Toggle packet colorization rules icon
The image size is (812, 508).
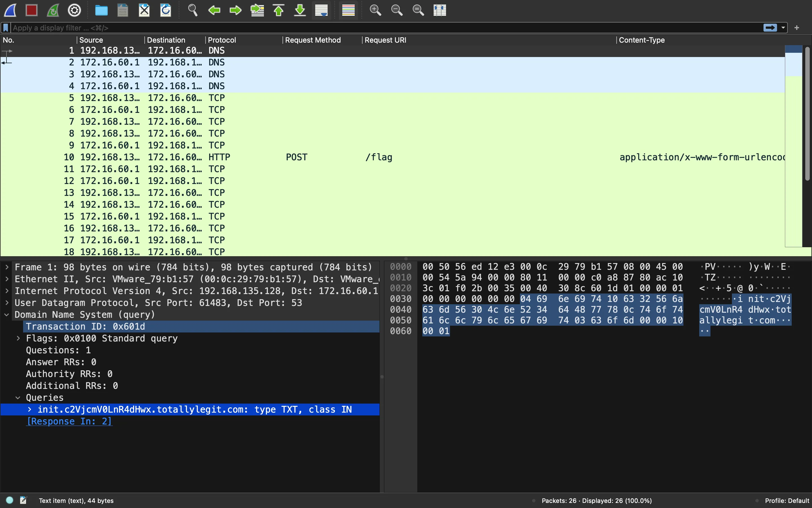coord(348,10)
